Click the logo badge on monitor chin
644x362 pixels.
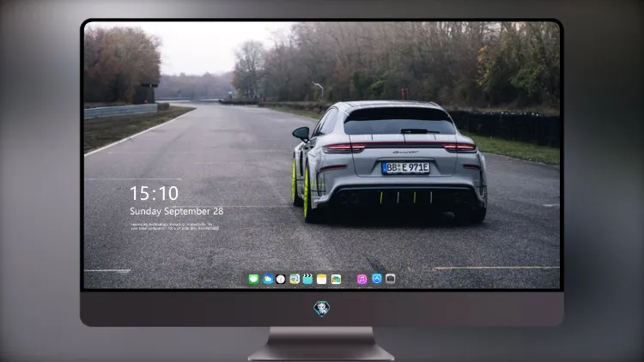(322, 308)
